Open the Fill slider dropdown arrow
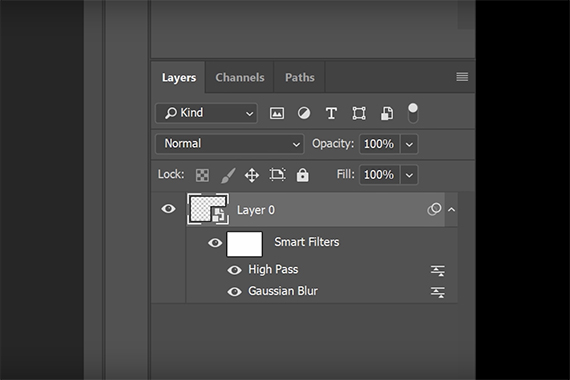Screen dimensions: 570x380 [409, 175]
